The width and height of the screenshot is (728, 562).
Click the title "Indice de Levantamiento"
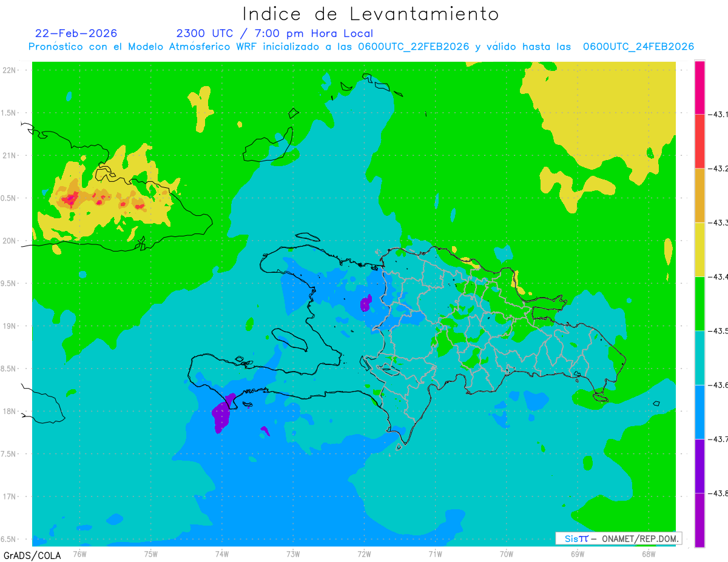click(371, 14)
